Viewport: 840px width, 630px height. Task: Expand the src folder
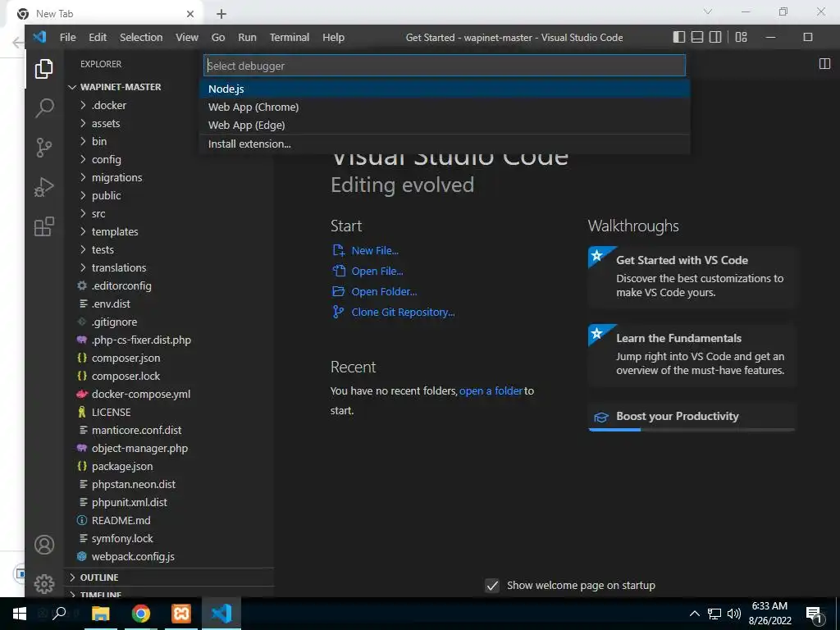pyautogui.click(x=98, y=213)
